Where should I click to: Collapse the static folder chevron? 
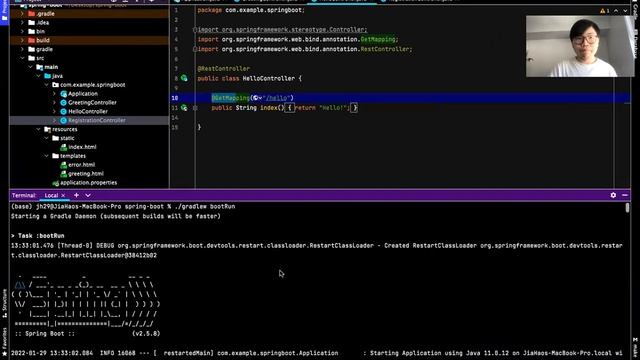point(47,138)
